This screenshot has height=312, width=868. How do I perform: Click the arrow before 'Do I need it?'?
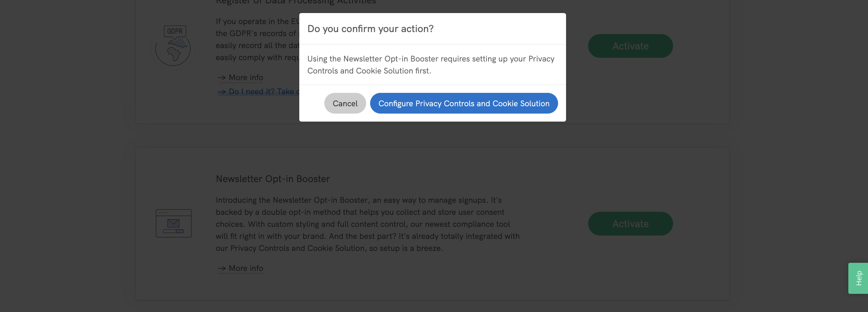(222, 91)
